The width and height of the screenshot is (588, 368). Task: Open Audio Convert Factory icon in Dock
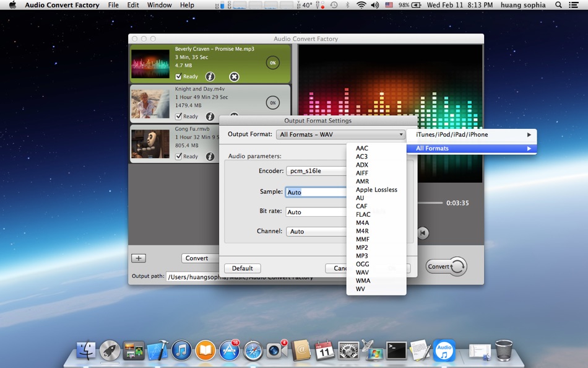coord(444,351)
